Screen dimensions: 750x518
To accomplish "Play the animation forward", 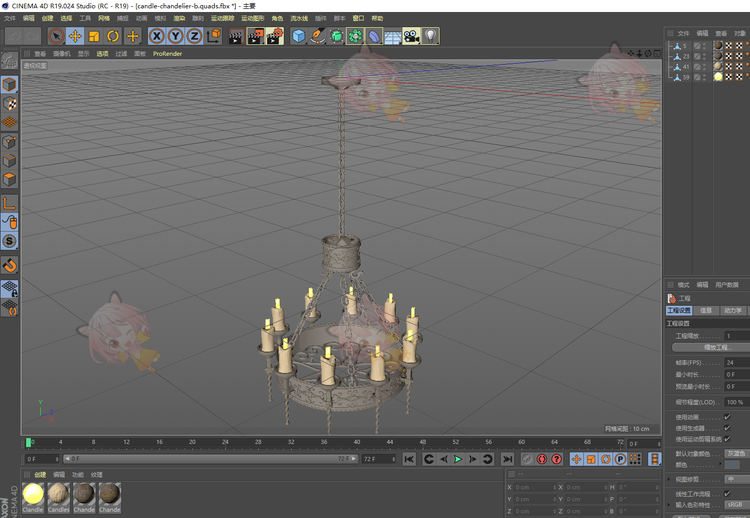I will [x=458, y=459].
